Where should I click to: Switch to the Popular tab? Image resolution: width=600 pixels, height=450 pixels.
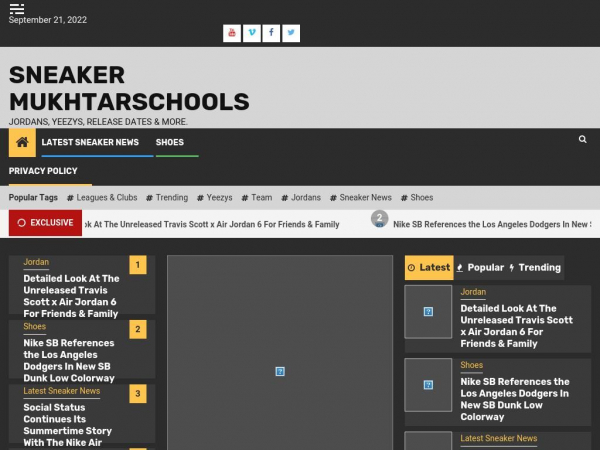pos(481,267)
